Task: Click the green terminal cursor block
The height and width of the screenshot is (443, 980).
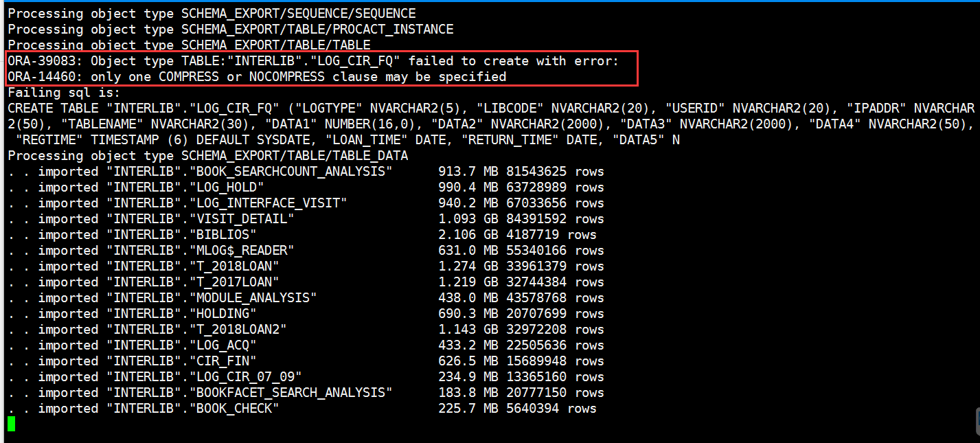Action: pos(11,424)
